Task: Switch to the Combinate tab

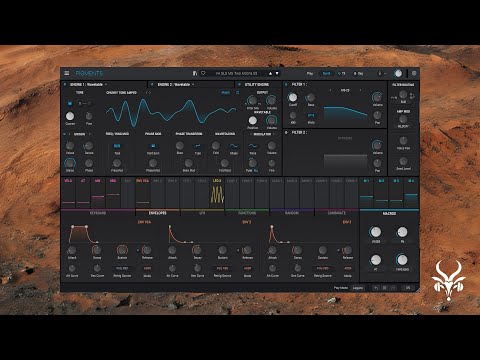Action: coord(337,213)
